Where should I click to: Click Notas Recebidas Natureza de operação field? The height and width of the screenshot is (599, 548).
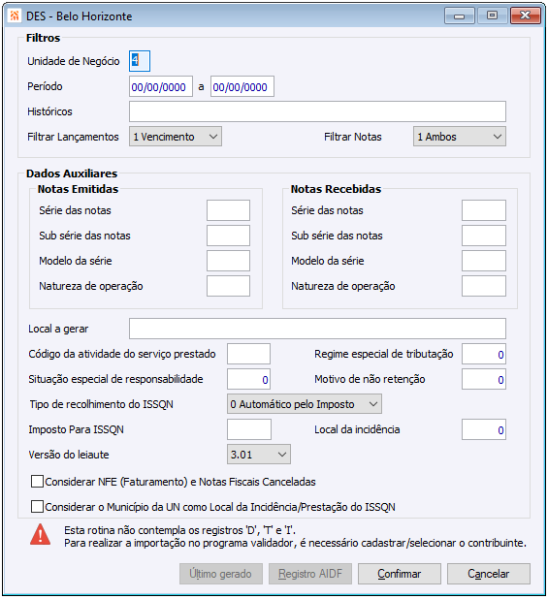pyautogui.click(x=484, y=286)
